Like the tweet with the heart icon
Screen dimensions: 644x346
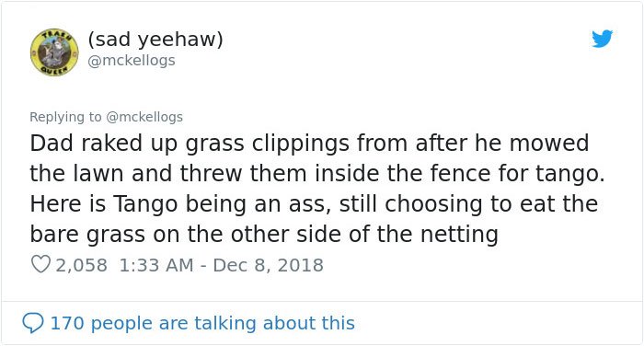40,265
